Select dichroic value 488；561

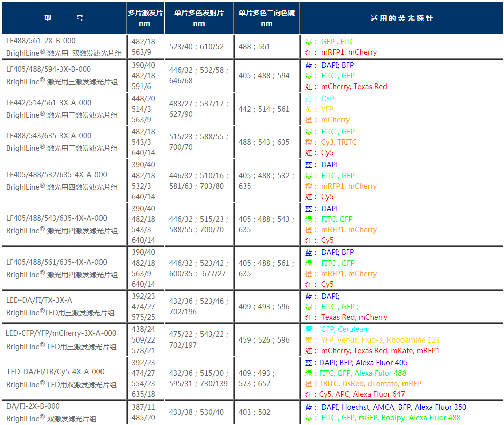[x=254, y=47]
